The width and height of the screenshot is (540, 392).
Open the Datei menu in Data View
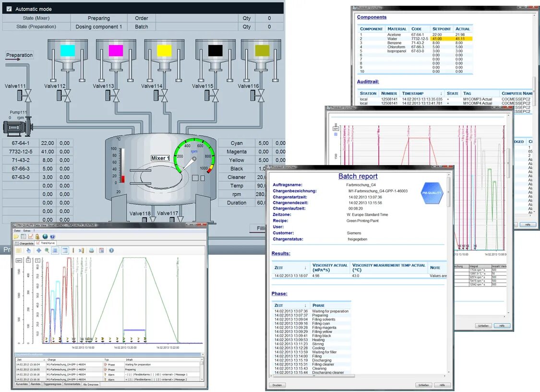pos(17,231)
